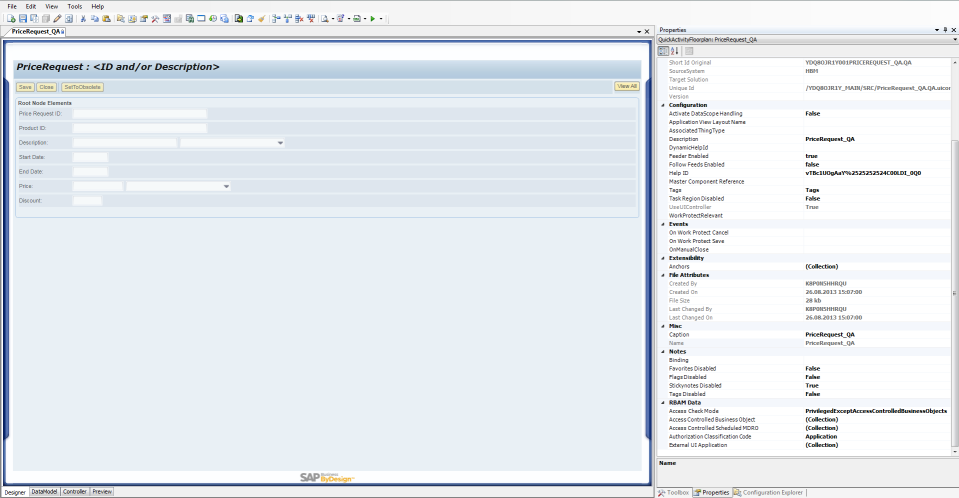The width and height of the screenshot is (959, 498).
Task: Click the Discount input field
Action: 87,201
